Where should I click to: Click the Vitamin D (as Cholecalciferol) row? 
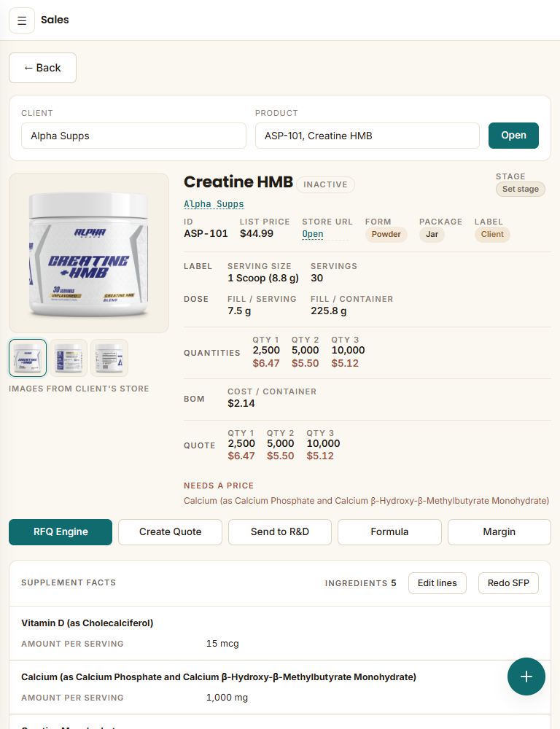pyautogui.click(x=279, y=634)
